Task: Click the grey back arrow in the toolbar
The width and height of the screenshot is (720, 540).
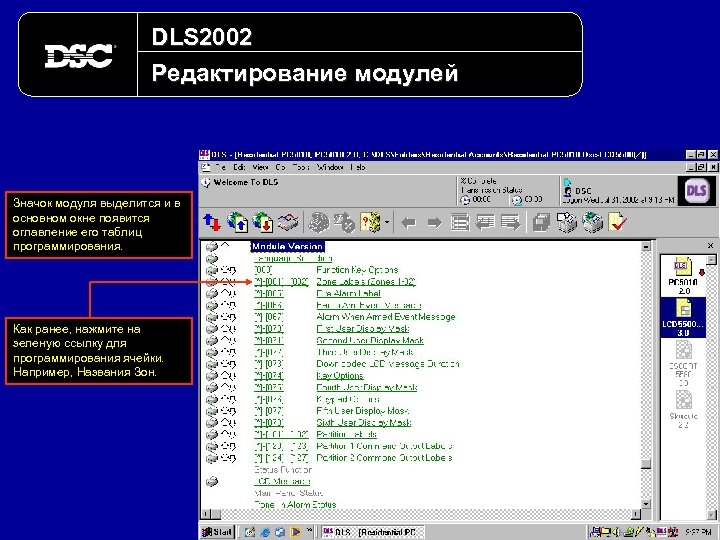Action: pos(408,224)
